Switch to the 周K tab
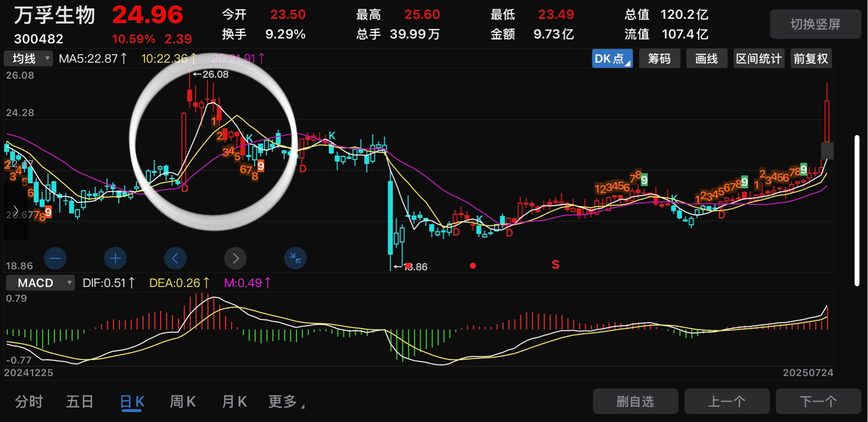Image resolution: width=868 pixels, height=422 pixels. pos(183,402)
